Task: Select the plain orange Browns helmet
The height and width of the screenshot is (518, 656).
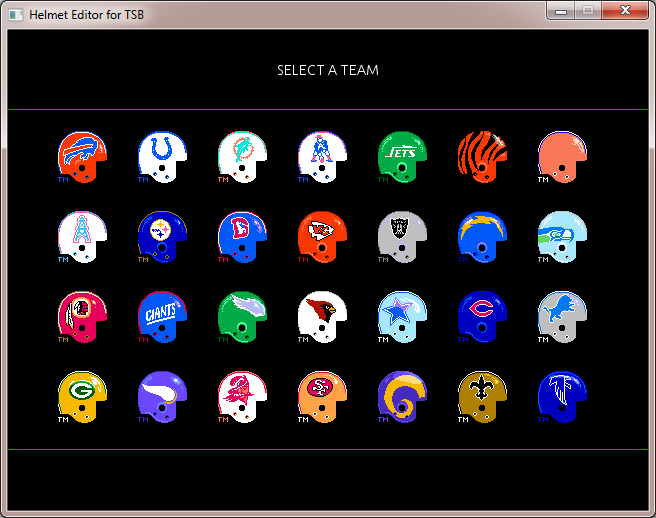Action: tap(562, 157)
